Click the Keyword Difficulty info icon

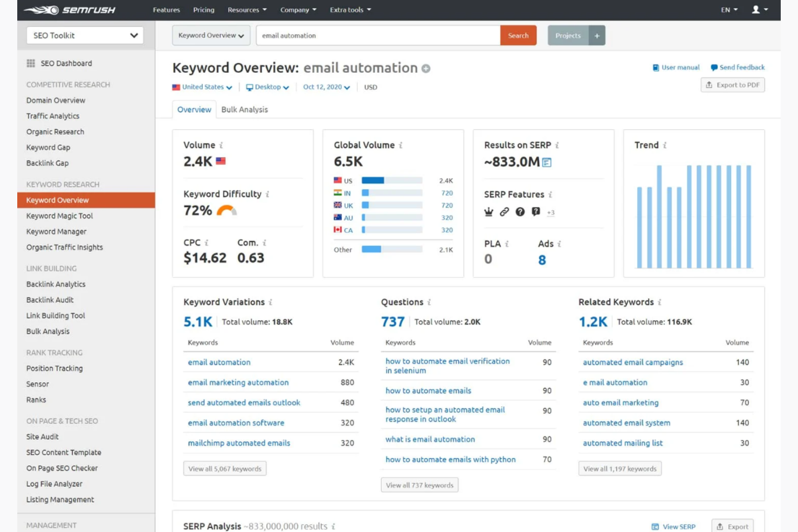(x=267, y=194)
